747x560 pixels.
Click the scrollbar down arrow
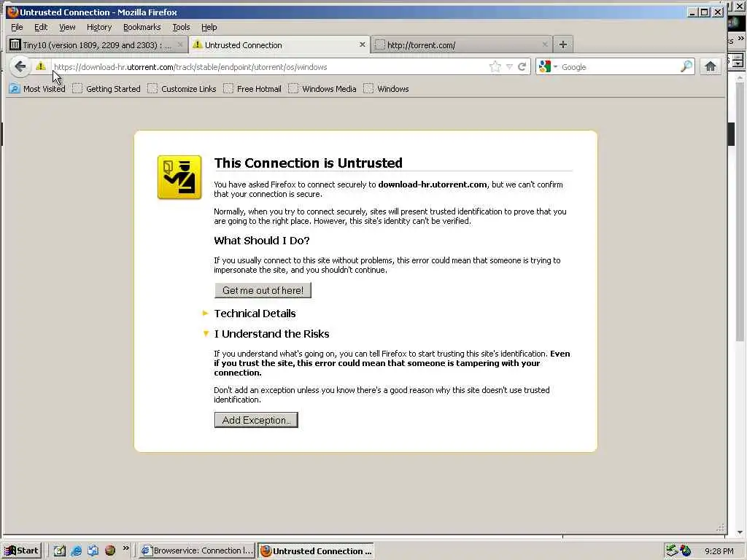(740, 532)
